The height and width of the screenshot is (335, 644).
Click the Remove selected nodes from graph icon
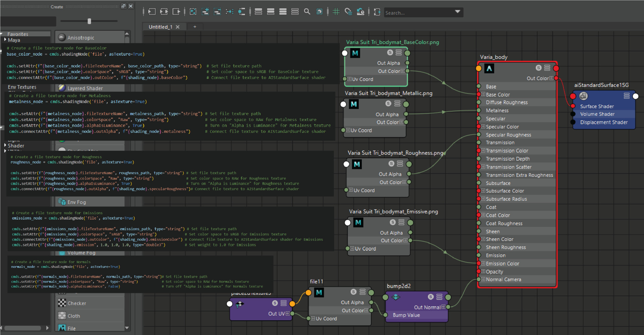tap(217, 12)
